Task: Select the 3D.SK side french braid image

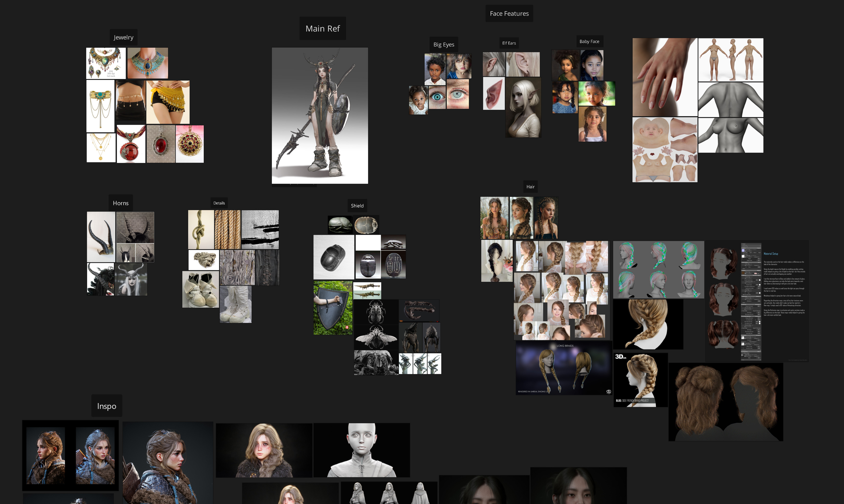Action: [x=640, y=380]
